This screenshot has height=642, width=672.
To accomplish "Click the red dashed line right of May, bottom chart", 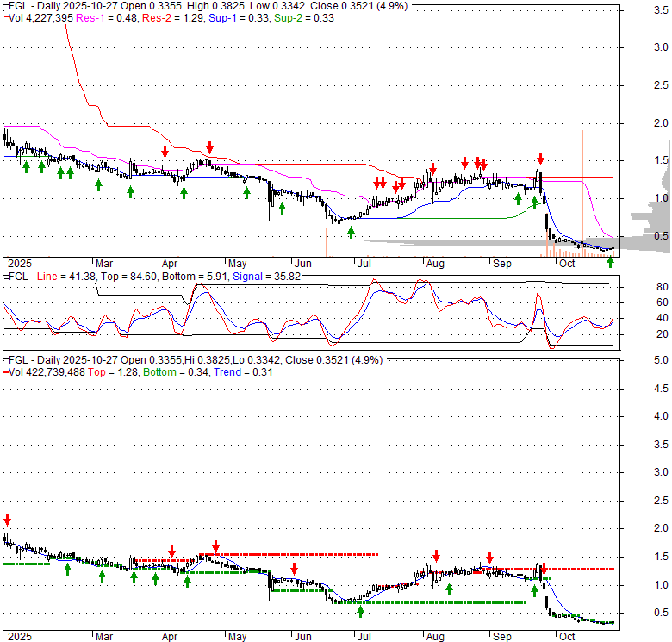I will click(293, 554).
